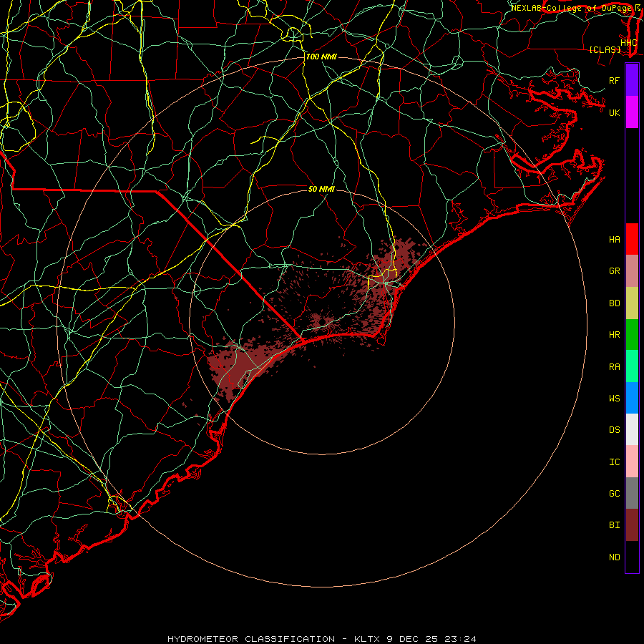The height and width of the screenshot is (644, 644).
Task: Click the brown BI legend swatch
Action: pos(632,525)
